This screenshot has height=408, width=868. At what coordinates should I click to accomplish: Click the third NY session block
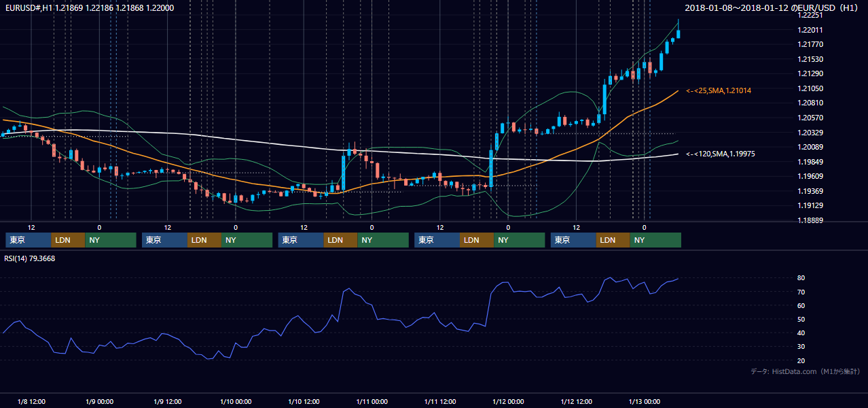[x=383, y=240]
